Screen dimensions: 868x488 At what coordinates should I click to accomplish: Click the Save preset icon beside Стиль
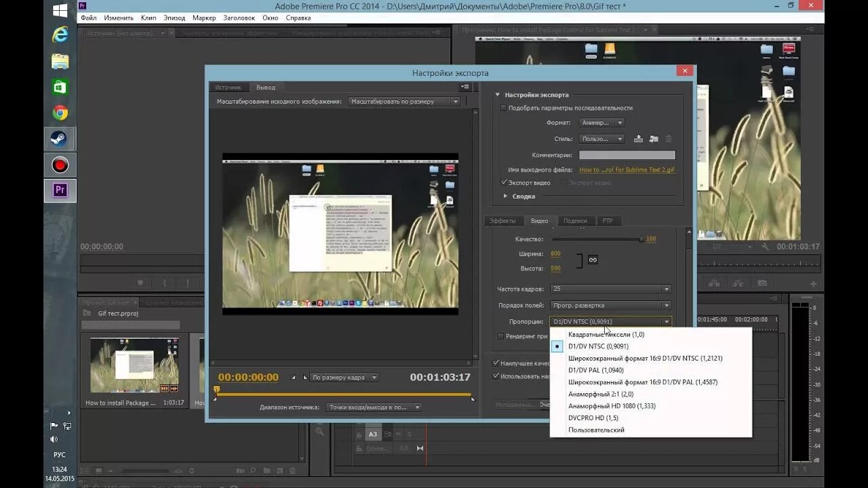(x=638, y=139)
